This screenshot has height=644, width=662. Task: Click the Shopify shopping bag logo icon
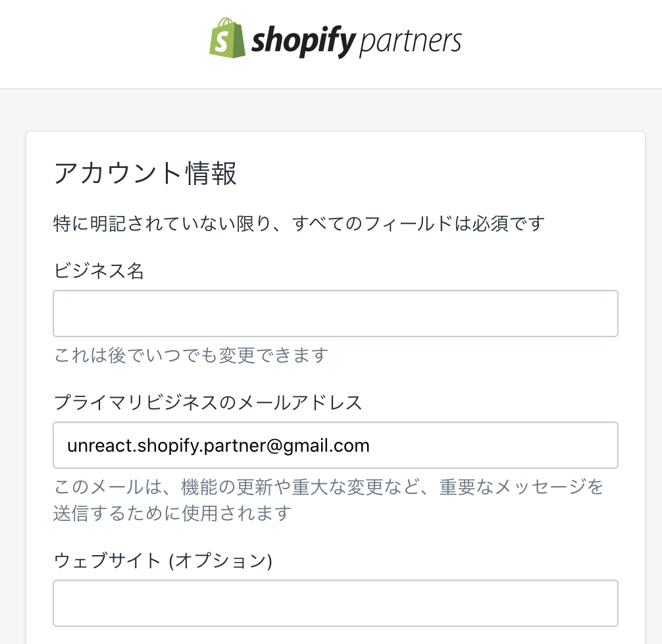(226, 38)
